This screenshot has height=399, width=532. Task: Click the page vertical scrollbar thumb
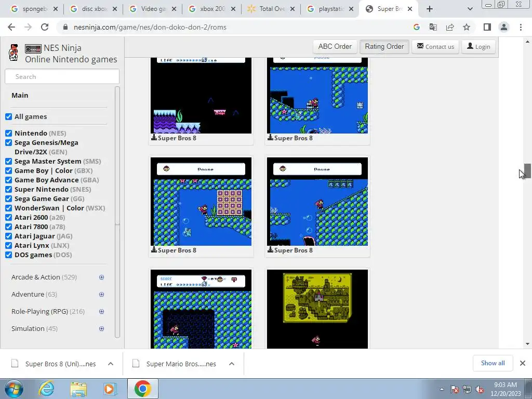click(x=527, y=170)
